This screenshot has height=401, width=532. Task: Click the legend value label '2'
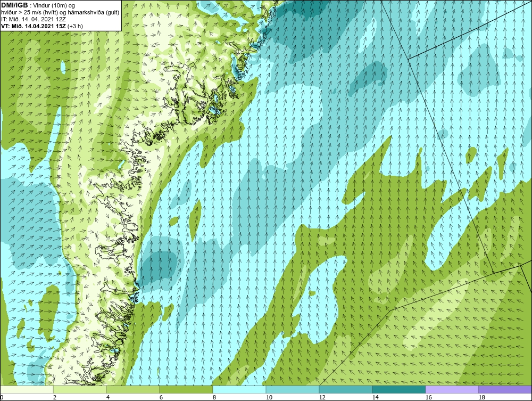55,397
